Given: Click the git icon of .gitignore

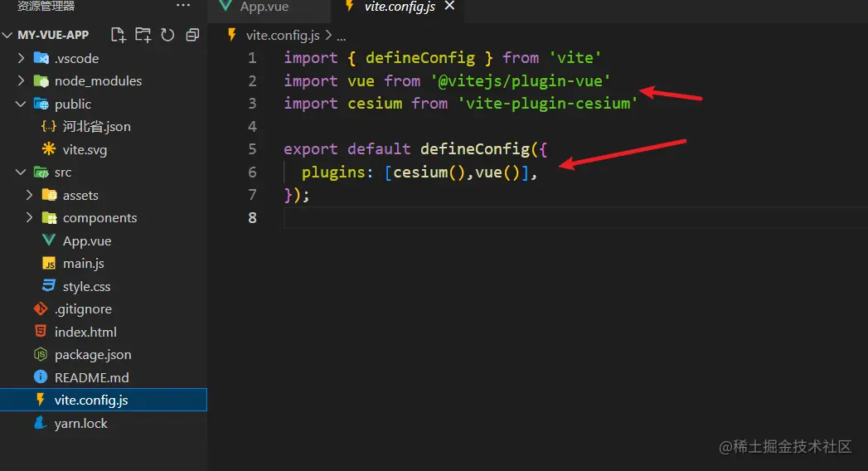Looking at the screenshot, I should click(x=41, y=308).
